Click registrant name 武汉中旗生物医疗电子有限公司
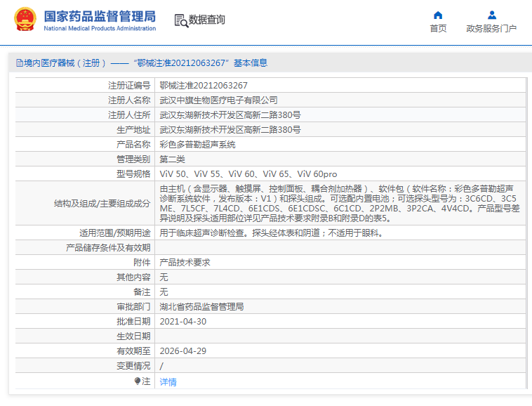 [218, 100]
